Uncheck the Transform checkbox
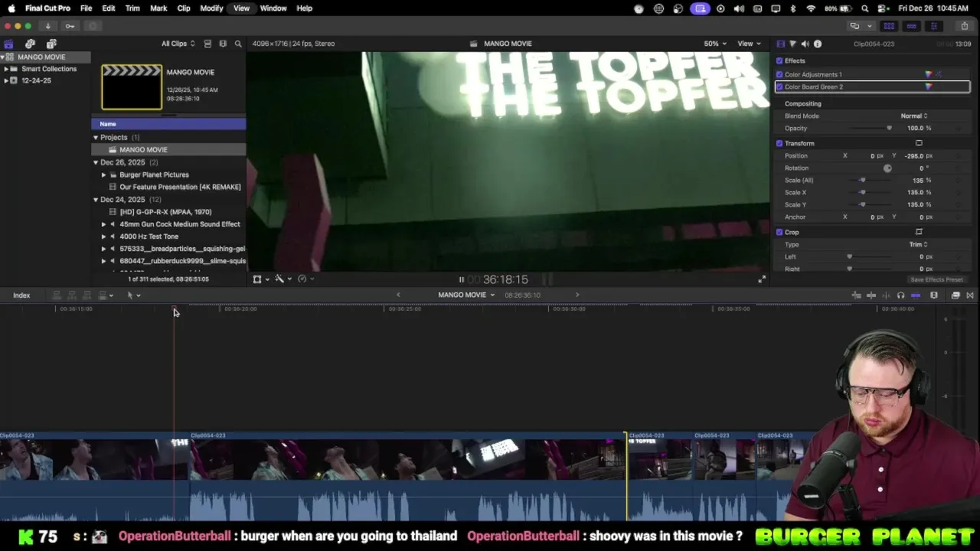This screenshot has width=980, height=551. pos(779,143)
